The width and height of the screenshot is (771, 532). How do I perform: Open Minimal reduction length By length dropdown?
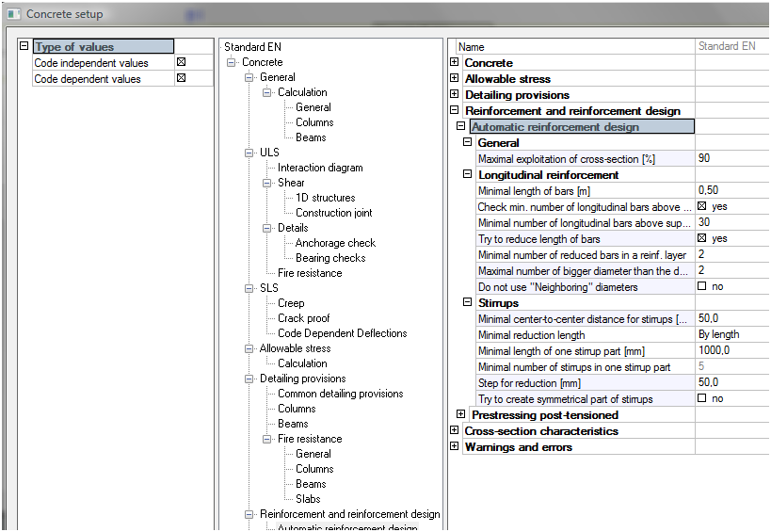(x=732, y=334)
